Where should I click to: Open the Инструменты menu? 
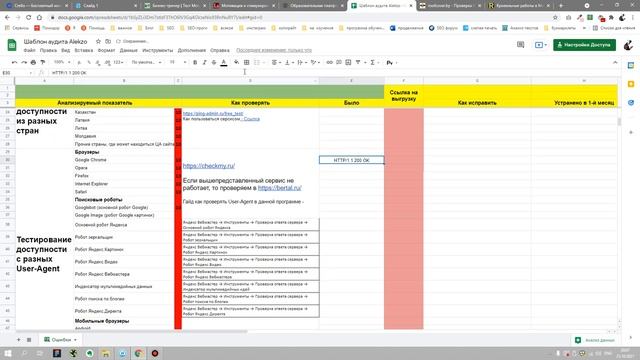coord(158,50)
